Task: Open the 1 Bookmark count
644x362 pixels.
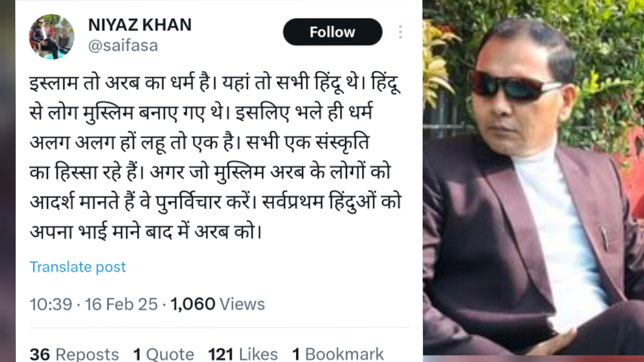Action: pos(338,354)
